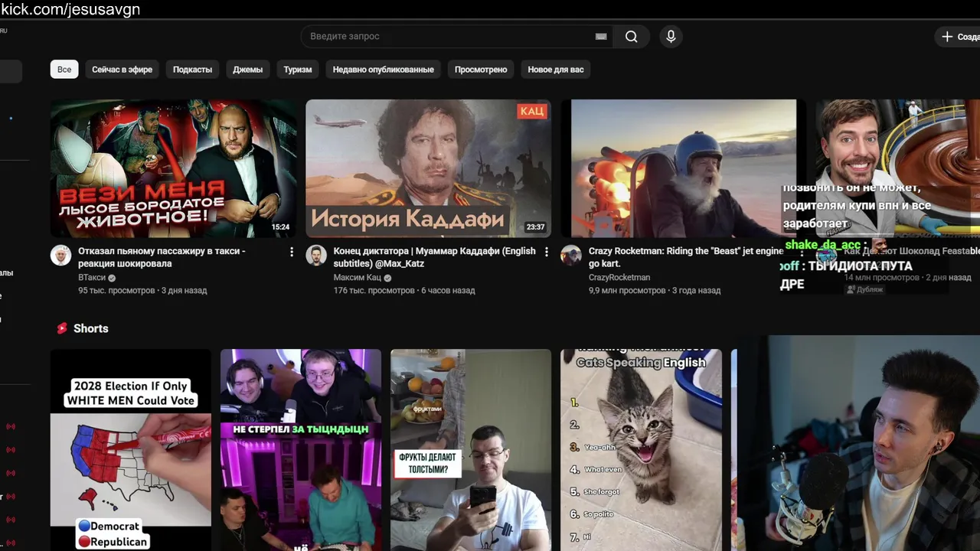This screenshot has width=980, height=551.
Task: Open title "Crazy Rocketman: Riding the Beast"
Action: [x=686, y=257]
